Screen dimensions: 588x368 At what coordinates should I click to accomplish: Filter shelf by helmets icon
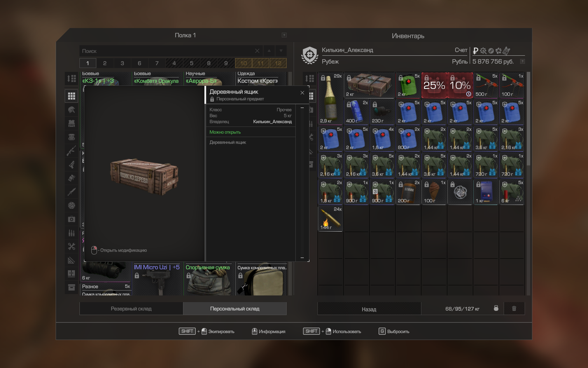coord(71,110)
